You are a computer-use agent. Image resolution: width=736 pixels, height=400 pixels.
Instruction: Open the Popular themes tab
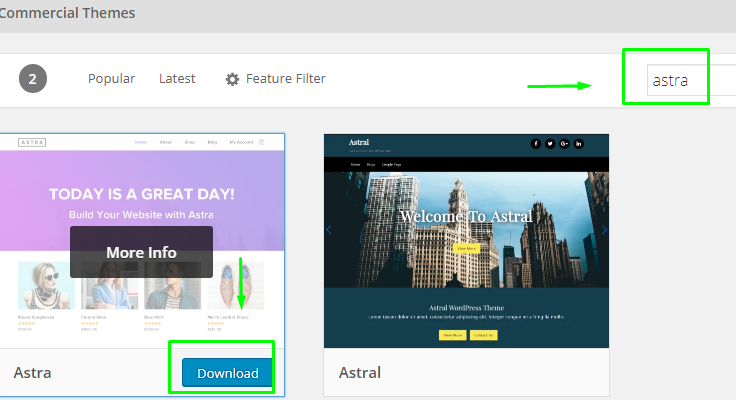[111, 79]
